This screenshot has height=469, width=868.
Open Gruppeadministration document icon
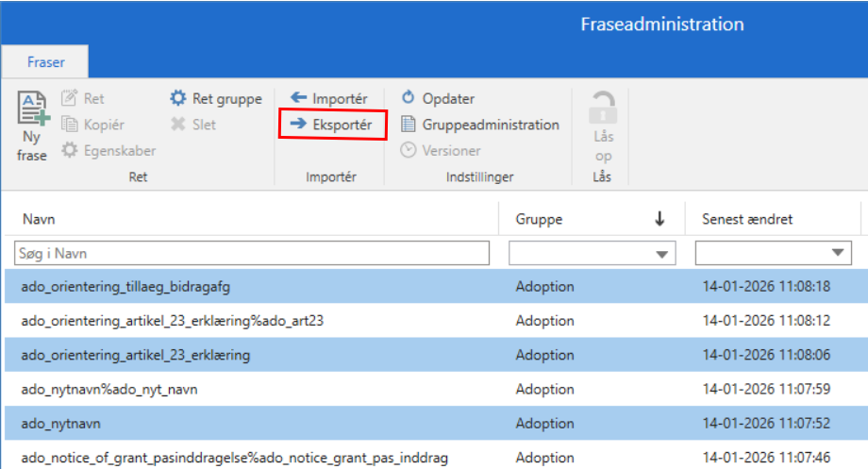coord(408,124)
